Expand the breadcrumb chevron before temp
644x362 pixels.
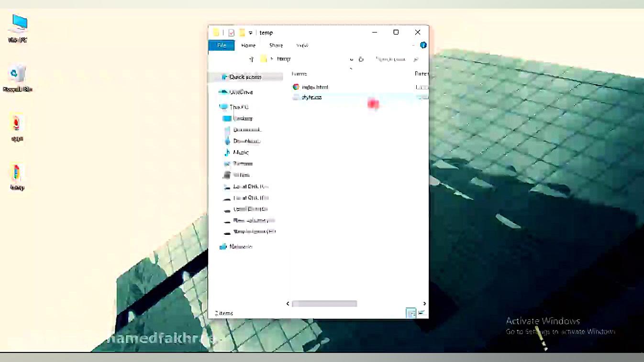[272, 59]
